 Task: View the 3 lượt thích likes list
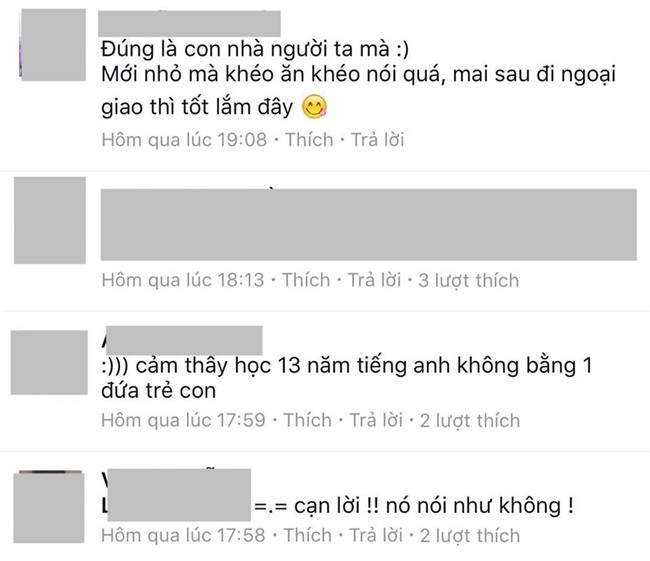[468, 280]
